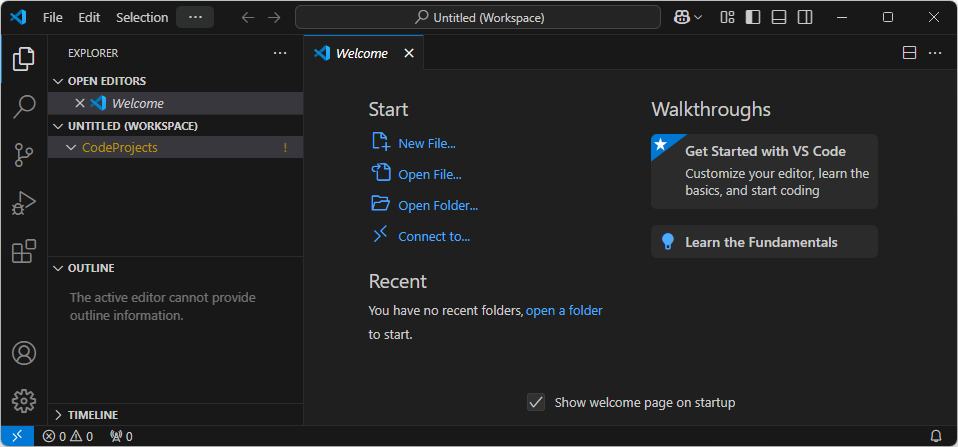Image resolution: width=958 pixels, height=447 pixels.
Task: Close Welcome in Open Editors list
Action: 79,103
